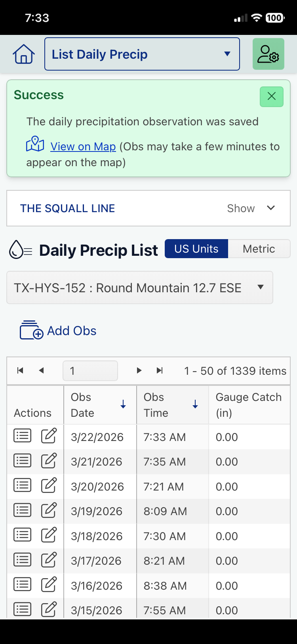Go to next page of results
This screenshot has width=297, height=644.
point(139,370)
